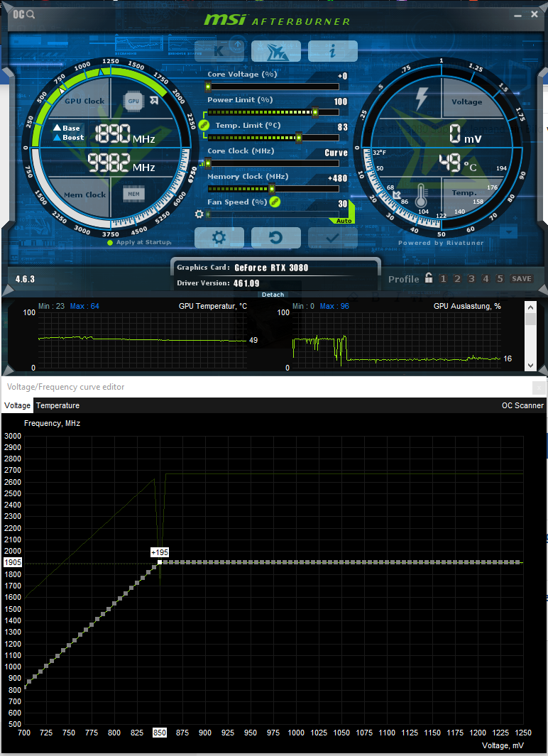This screenshot has height=756, width=548.
Task: Click the Power Limit slider handle
Action: tap(314, 112)
